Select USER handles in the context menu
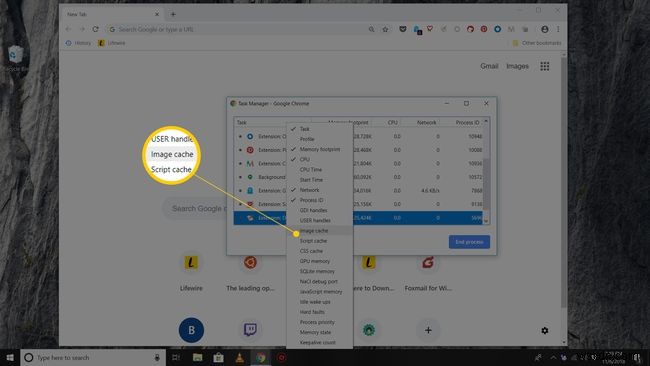 [320, 221]
